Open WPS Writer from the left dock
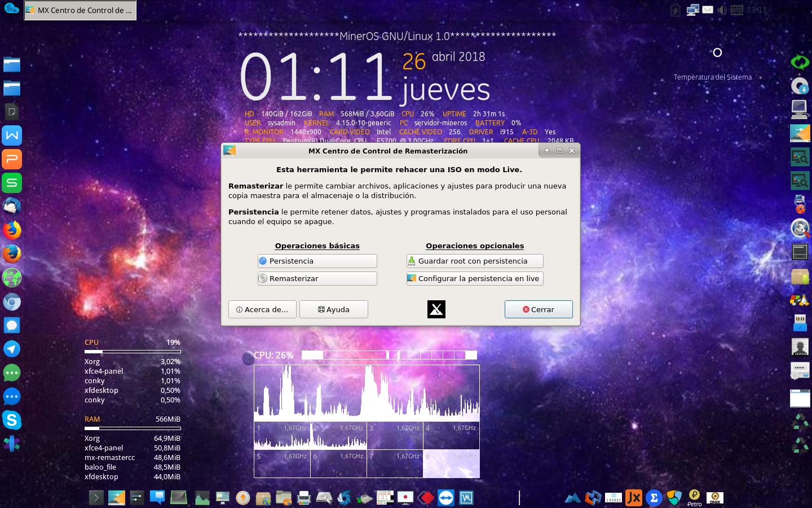This screenshot has width=812, height=508. coord(12,135)
